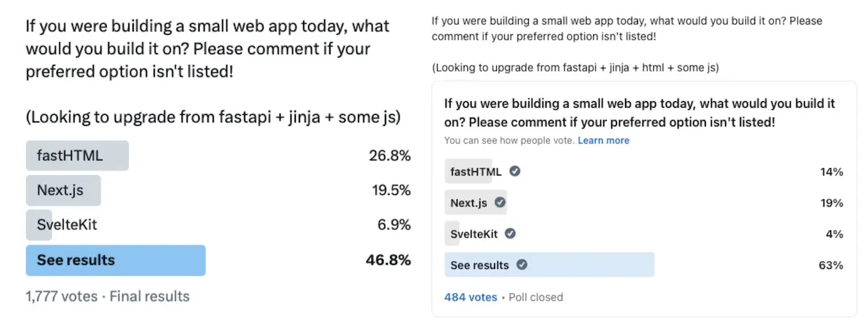This screenshot has height=328, width=868.
Task: Click the checkmark icon beside See results
Action: tap(522, 264)
